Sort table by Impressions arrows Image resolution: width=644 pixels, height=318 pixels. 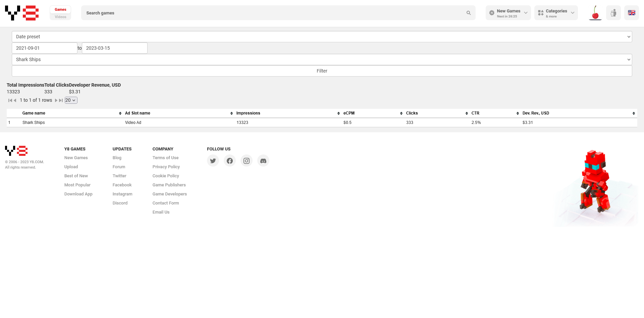pyautogui.click(x=338, y=113)
